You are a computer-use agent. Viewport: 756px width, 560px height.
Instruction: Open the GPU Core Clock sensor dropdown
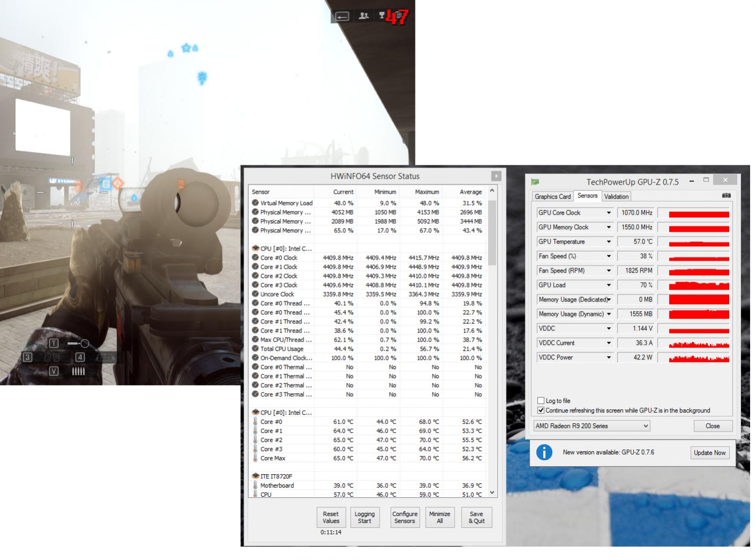tap(609, 213)
